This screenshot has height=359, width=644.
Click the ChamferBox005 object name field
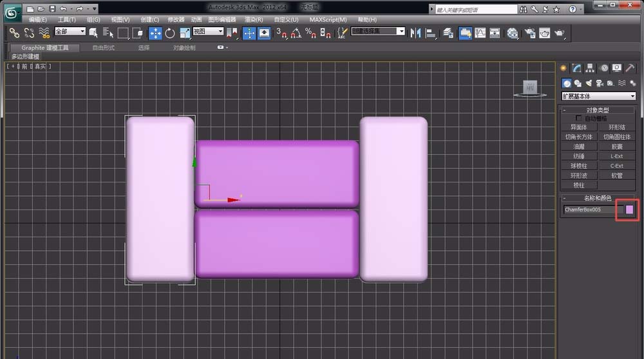click(594, 209)
